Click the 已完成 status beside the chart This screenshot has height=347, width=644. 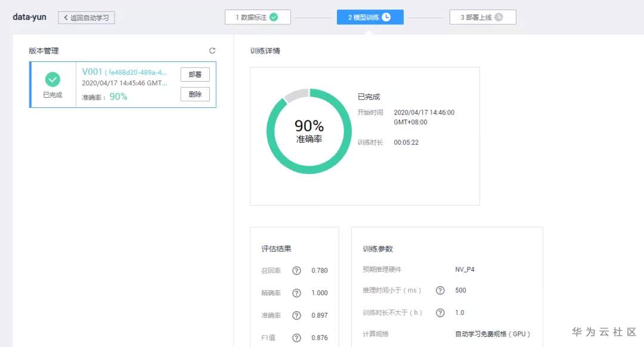tap(369, 97)
